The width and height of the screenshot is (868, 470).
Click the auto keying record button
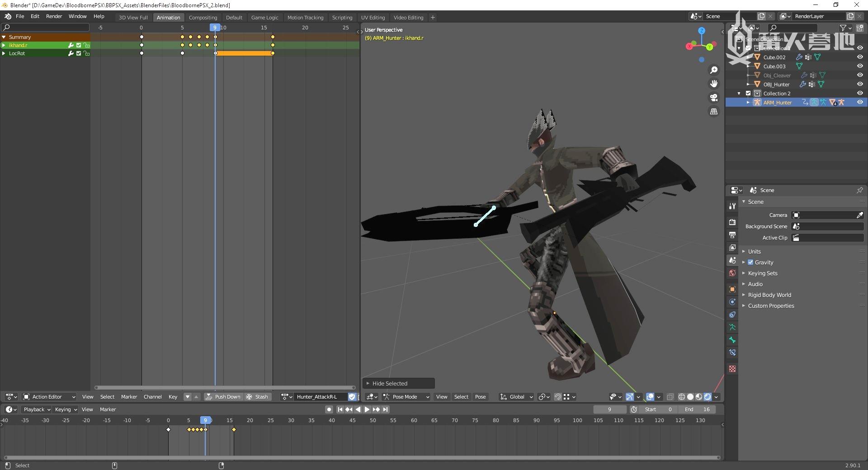coord(329,409)
